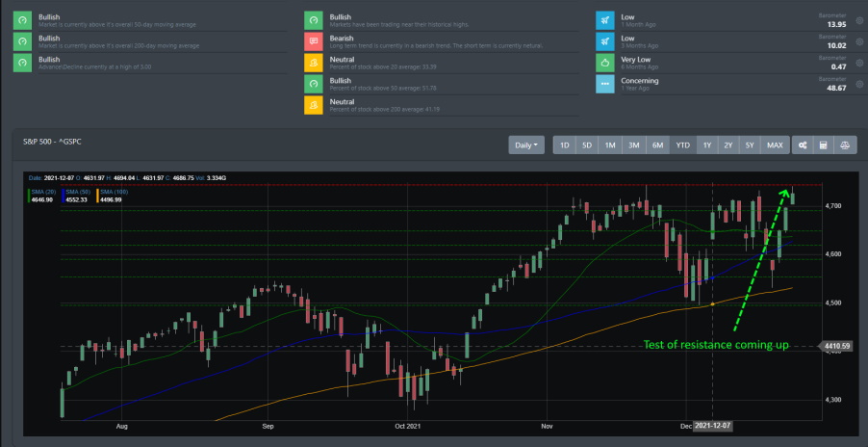
Task: Open chart indicator settings gears icon
Action: 803,145
